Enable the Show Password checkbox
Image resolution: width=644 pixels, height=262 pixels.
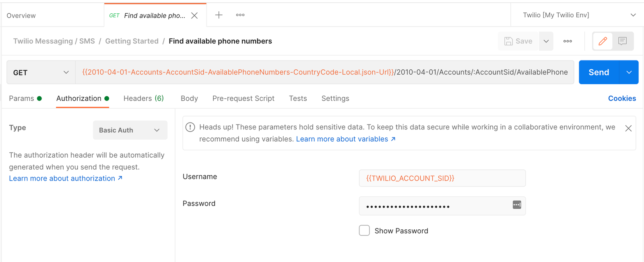364,230
